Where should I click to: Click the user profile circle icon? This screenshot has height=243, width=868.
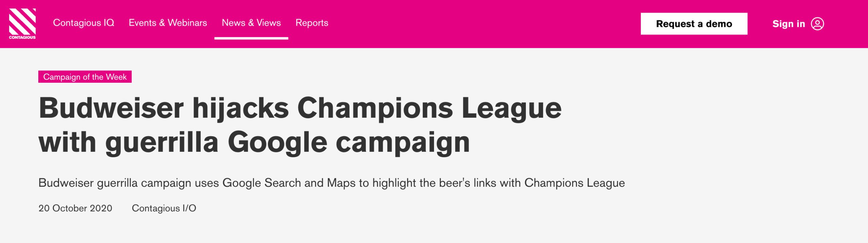coord(817,24)
